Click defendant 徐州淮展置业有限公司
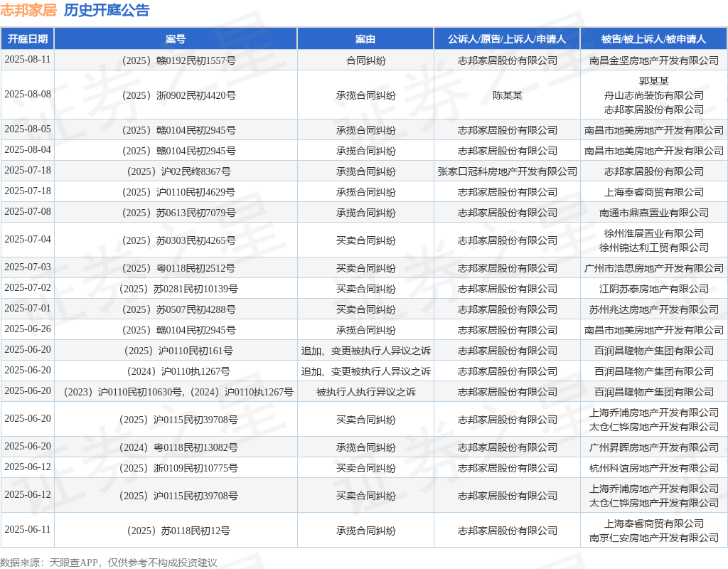This screenshot has width=728, height=569. coord(654,233)
